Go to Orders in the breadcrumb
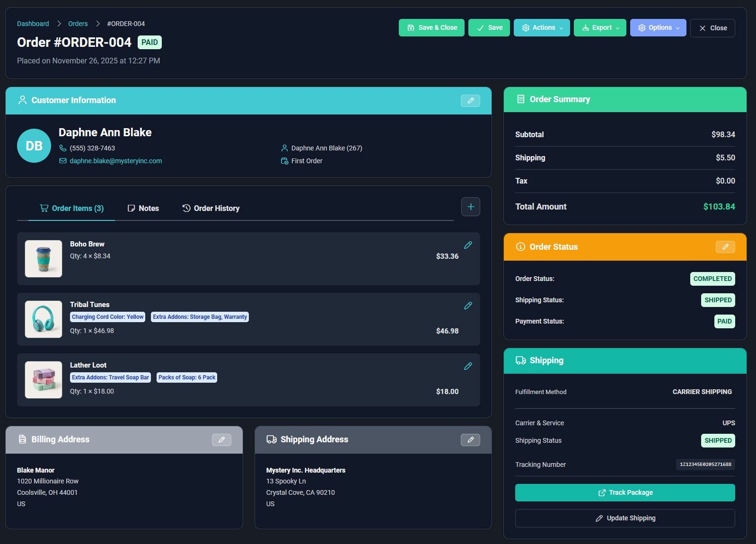 (x=78, y=24)
